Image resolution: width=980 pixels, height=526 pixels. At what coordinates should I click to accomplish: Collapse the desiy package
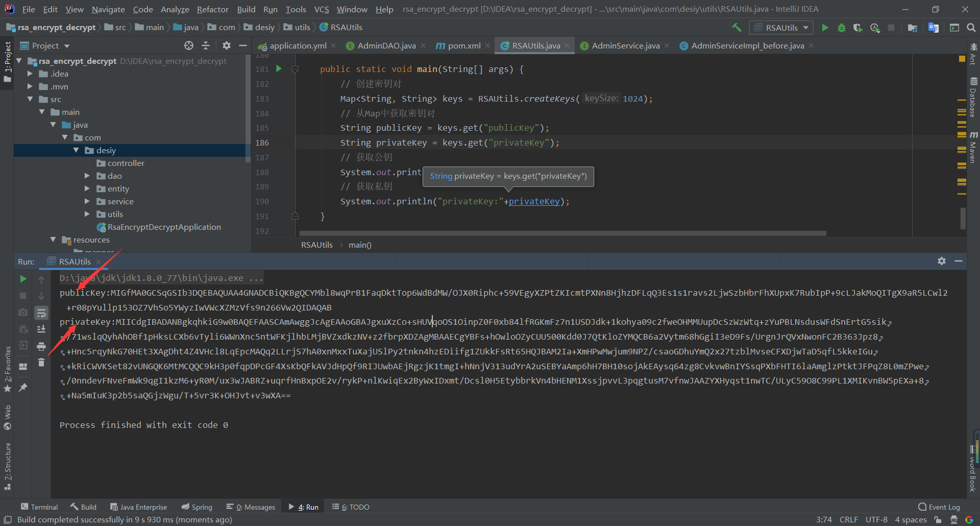(x=76, y=151)
